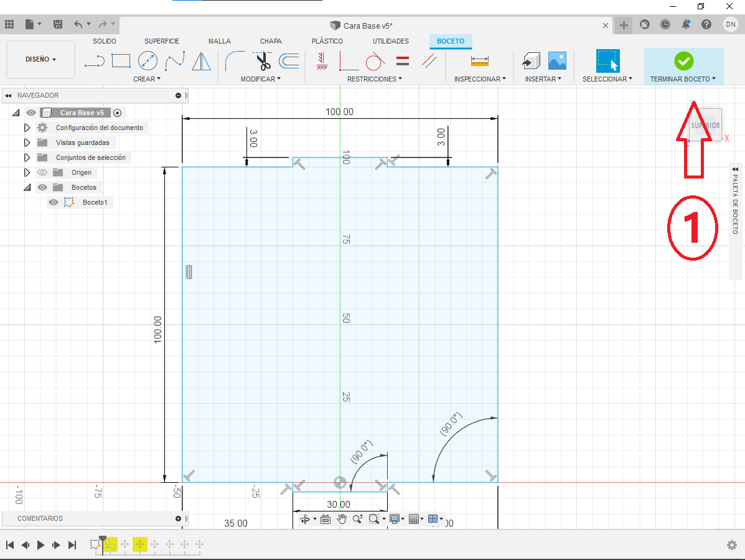
Task: Click the Insert derive icon
Action: (x=531, y=61)
